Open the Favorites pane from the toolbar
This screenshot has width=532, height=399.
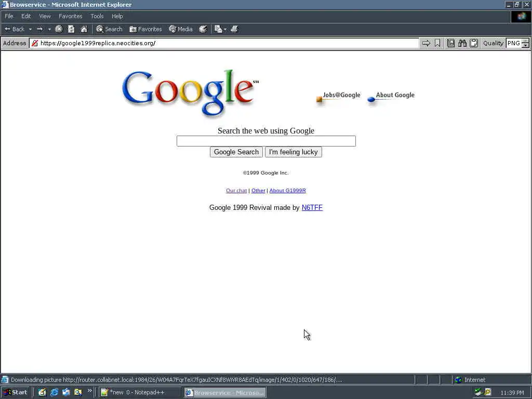pyautogui.click(x=145, y=29)
